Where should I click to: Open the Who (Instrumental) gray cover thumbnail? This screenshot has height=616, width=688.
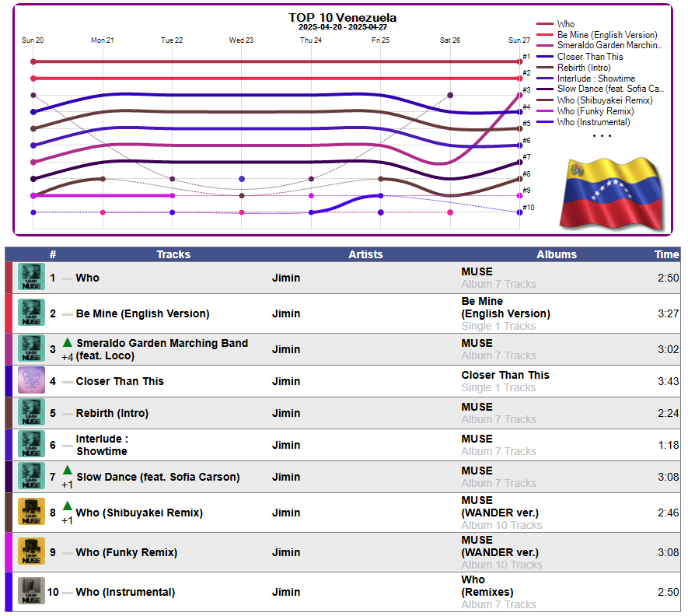pyautogui.click(x=31, y=591)
